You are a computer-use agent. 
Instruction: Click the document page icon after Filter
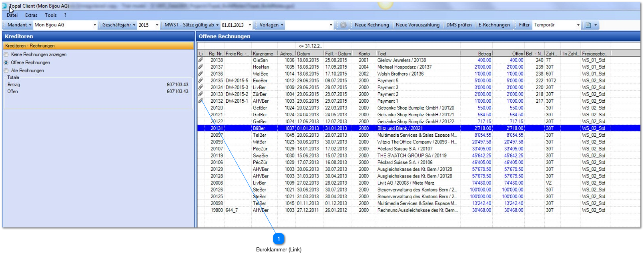588,25
